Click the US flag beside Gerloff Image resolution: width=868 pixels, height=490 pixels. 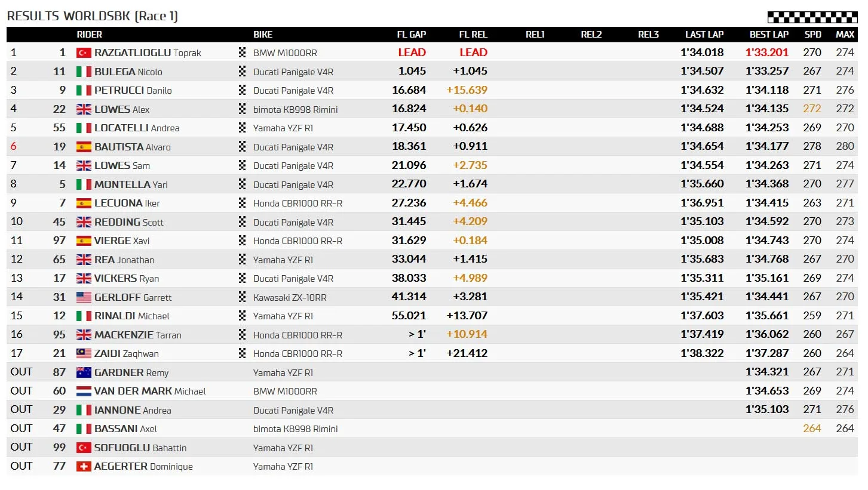[84, 297]
